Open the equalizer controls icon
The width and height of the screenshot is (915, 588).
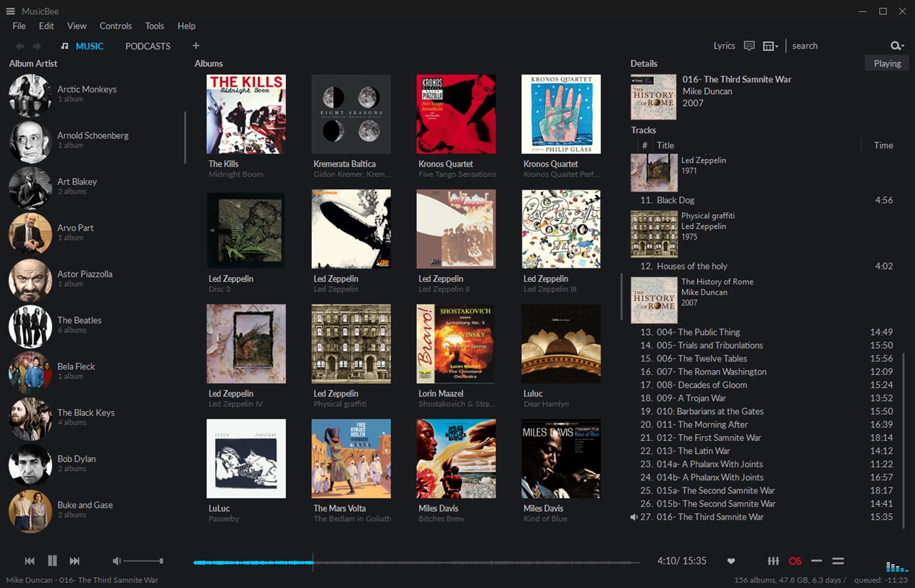point(774,560)
